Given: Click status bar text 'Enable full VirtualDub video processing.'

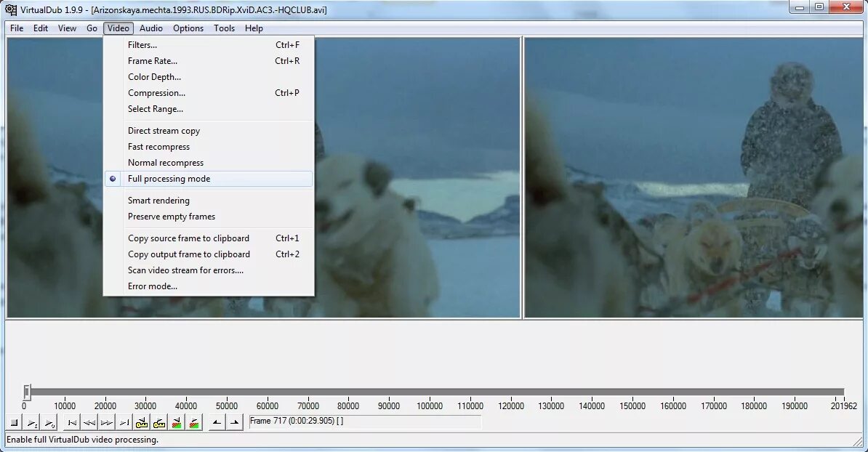Looking at the screenshot, I should point(82,440).
